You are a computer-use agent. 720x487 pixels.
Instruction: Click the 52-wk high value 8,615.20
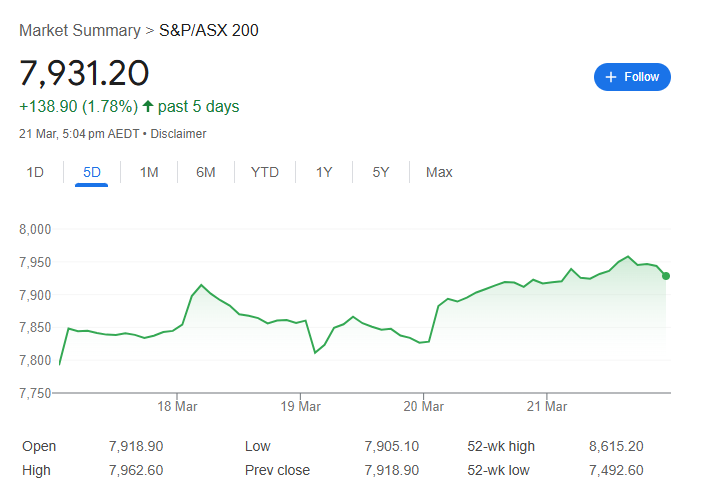tap(616, 446)
